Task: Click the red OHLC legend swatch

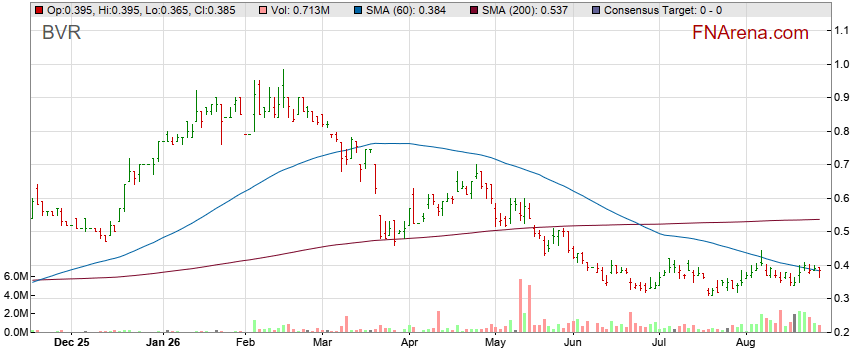Action: [x=38, y=10]
